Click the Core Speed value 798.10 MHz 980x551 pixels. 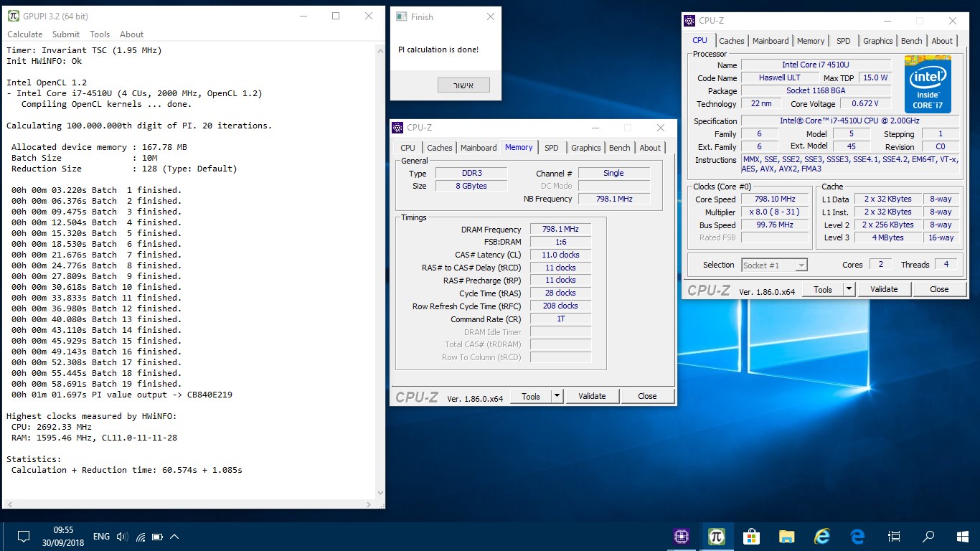(x=775, y=199)
